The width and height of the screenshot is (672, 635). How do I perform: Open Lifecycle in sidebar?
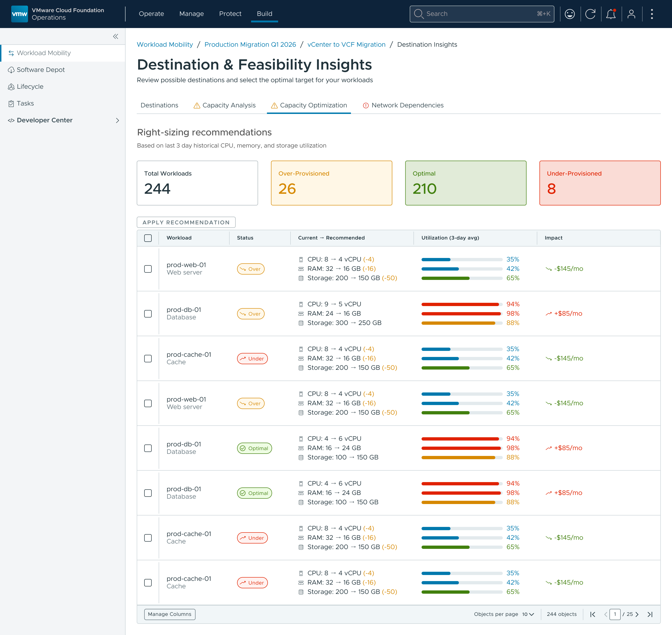[63, 87]
